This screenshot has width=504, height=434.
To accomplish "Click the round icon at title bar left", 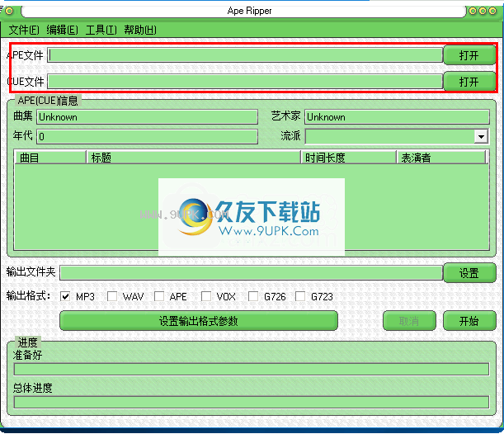I will pyautogui.click(x=9, y=11).
